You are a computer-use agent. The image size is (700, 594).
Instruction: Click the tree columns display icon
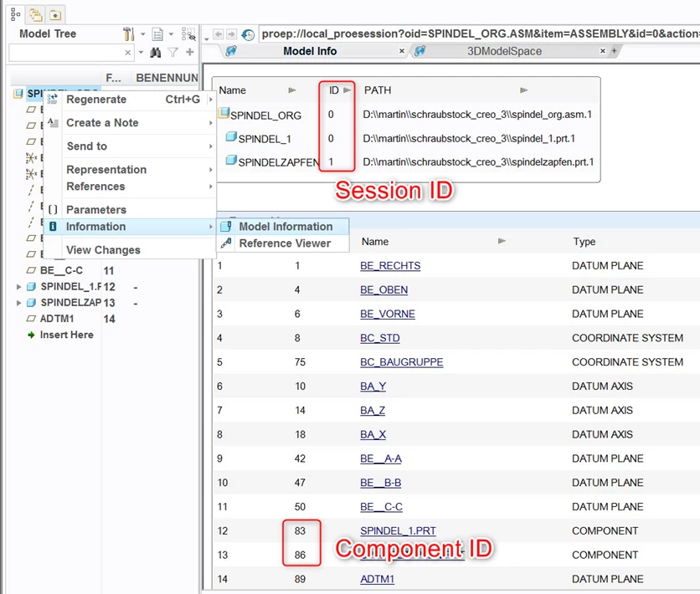(157, 34)
